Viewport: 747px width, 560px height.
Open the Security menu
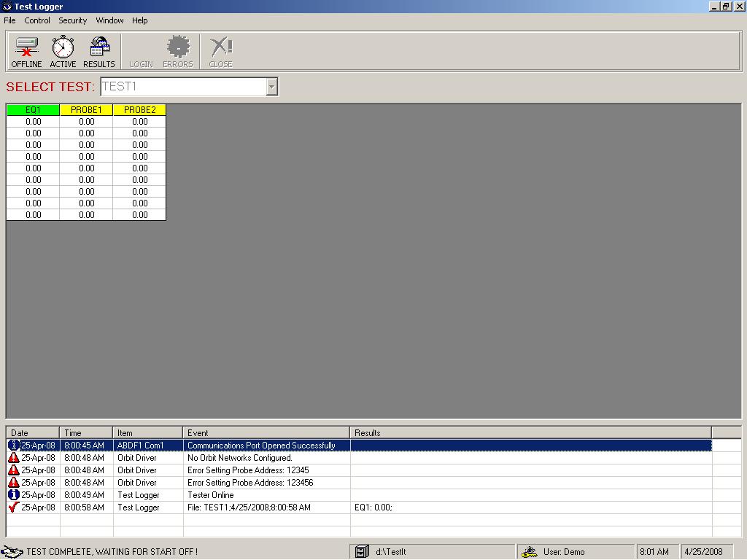click(73, 20)
